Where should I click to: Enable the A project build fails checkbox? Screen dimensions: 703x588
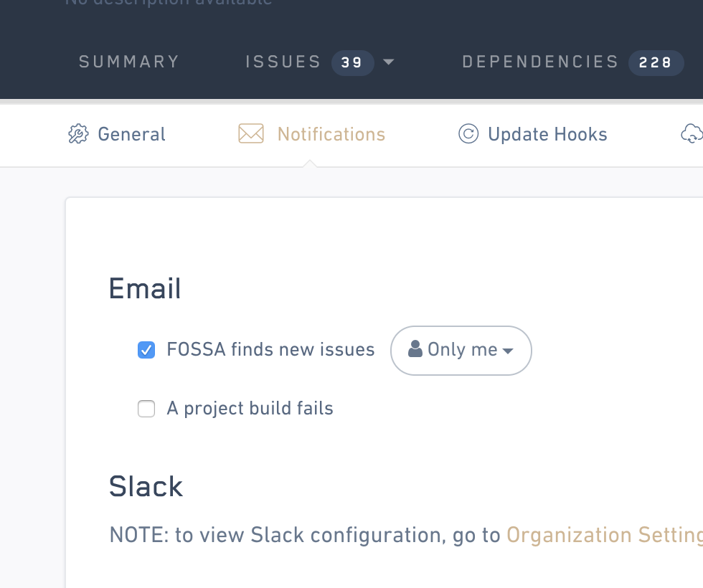pos(146,409)
